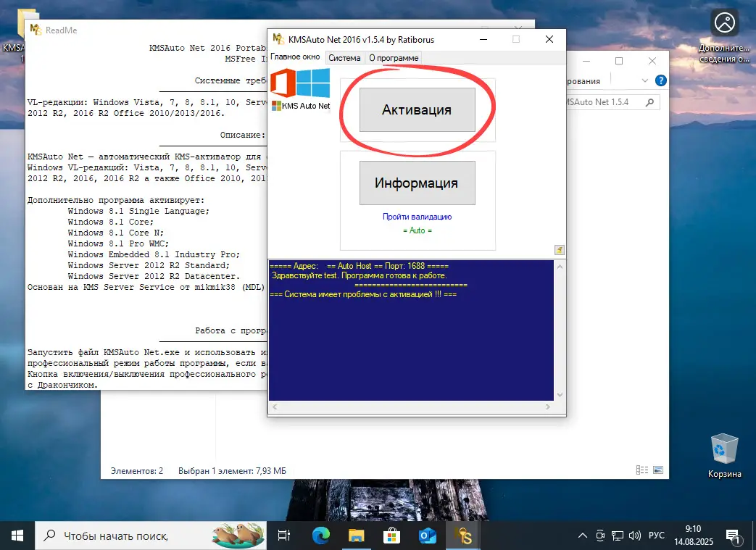
Task: Mute volume using the speaker tray icon
Action: [634, 536]
